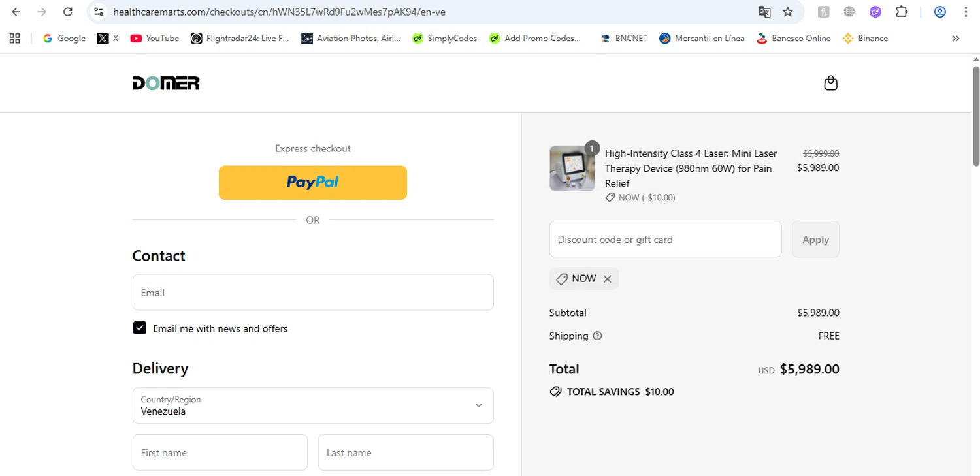Click the grey extension icon in the toolbar

pyautogui.click(x=824, y=12)
